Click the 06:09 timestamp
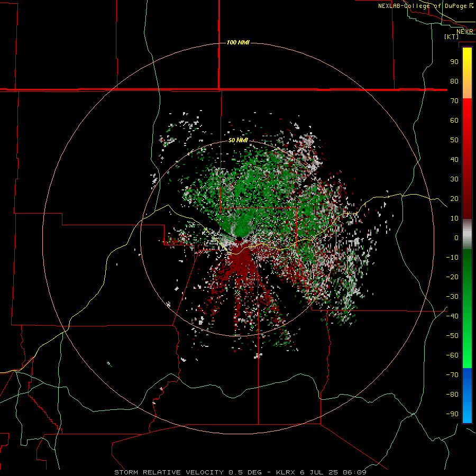The image size is (476, 476). [354, 472]
